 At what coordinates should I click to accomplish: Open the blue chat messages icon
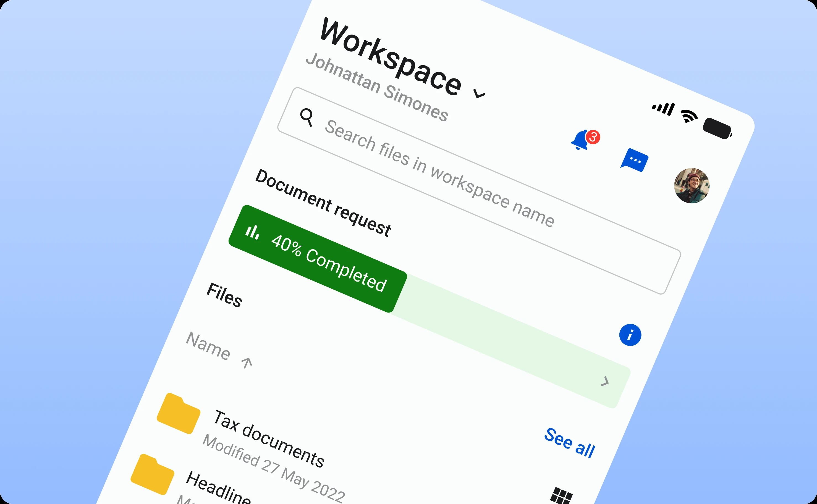point(635,160)
